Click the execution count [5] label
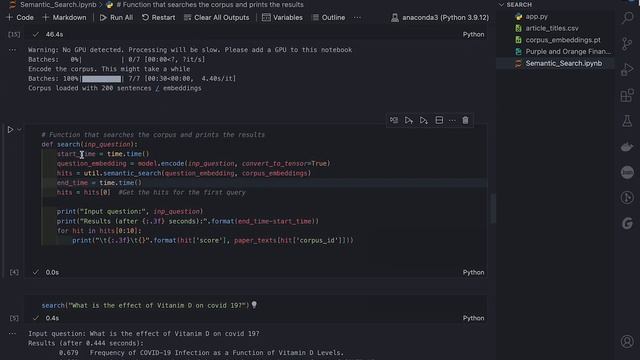The width and height of the screenshot is (640, 360). point(14,318)
